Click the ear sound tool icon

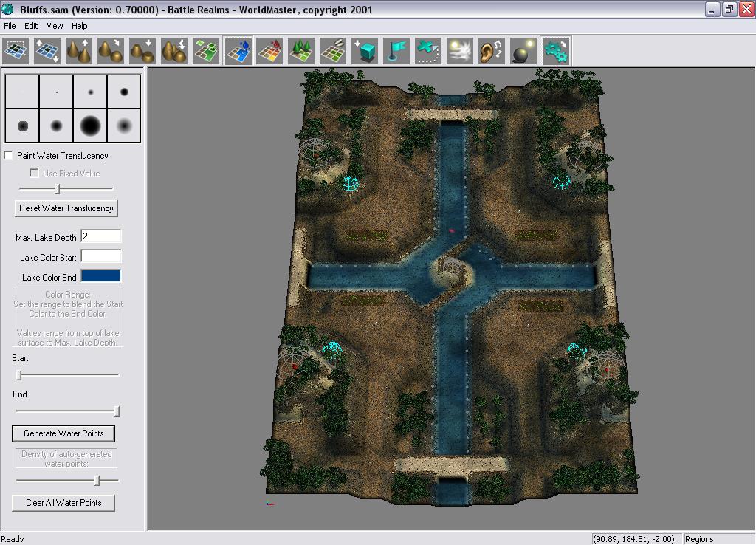[492, 51]
